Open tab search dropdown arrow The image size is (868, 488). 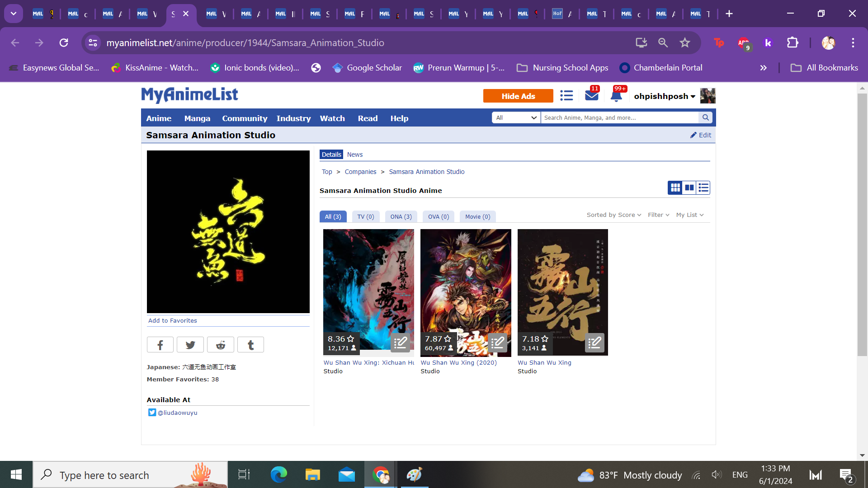coord(14,14)
